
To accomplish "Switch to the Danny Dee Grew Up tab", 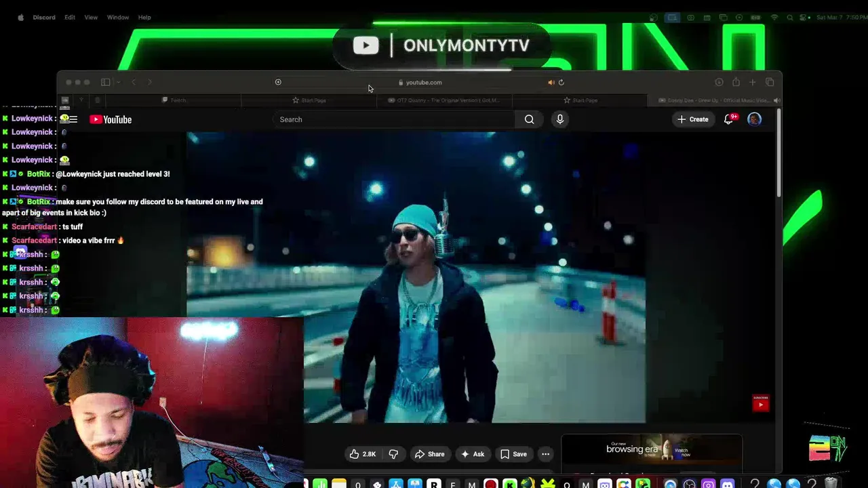I will (714, 100).
